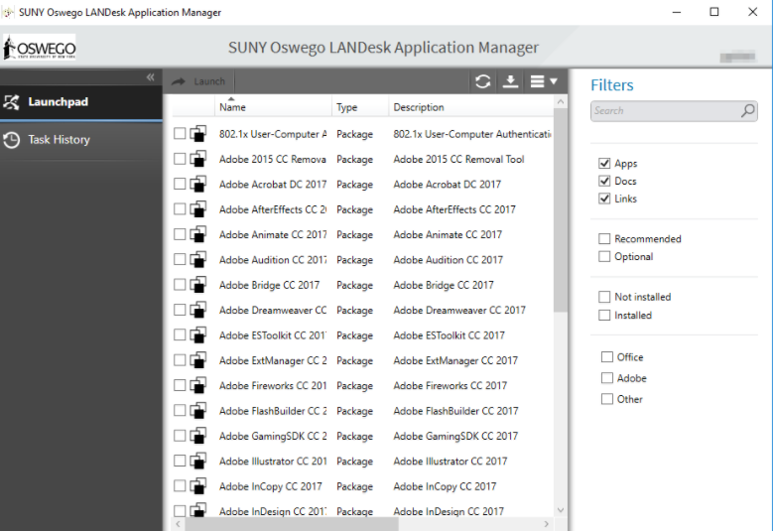Uncheck the Docs filter

click(604, 181)
